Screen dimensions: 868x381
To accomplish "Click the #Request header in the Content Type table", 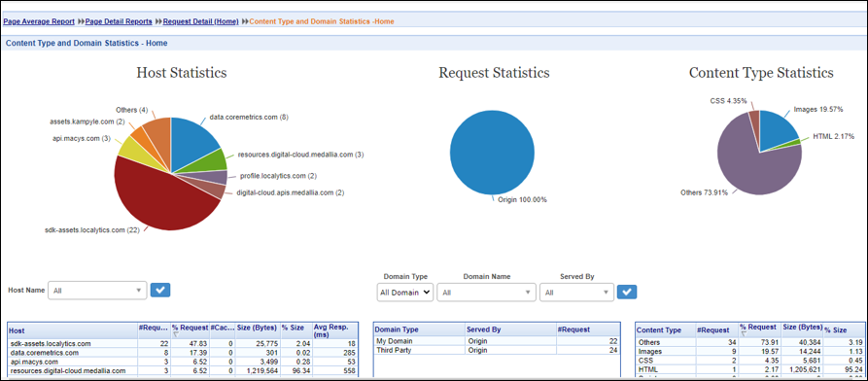I will click(717, 330).
